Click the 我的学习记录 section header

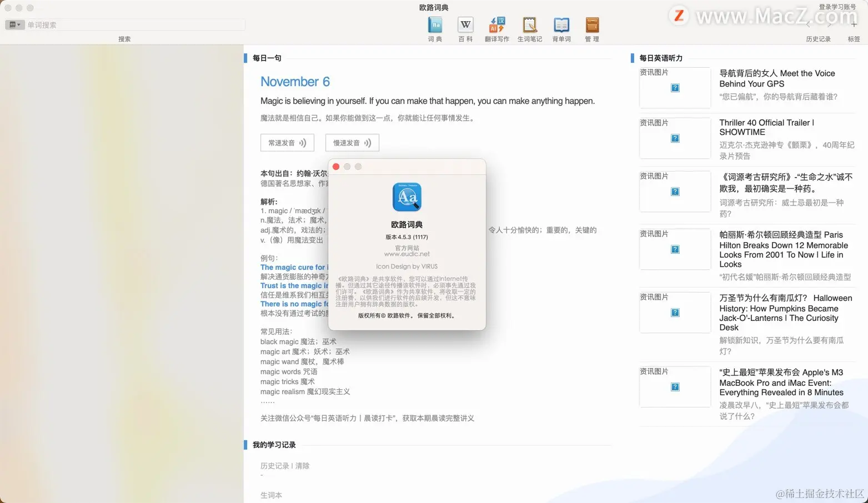tap(274, 445)
